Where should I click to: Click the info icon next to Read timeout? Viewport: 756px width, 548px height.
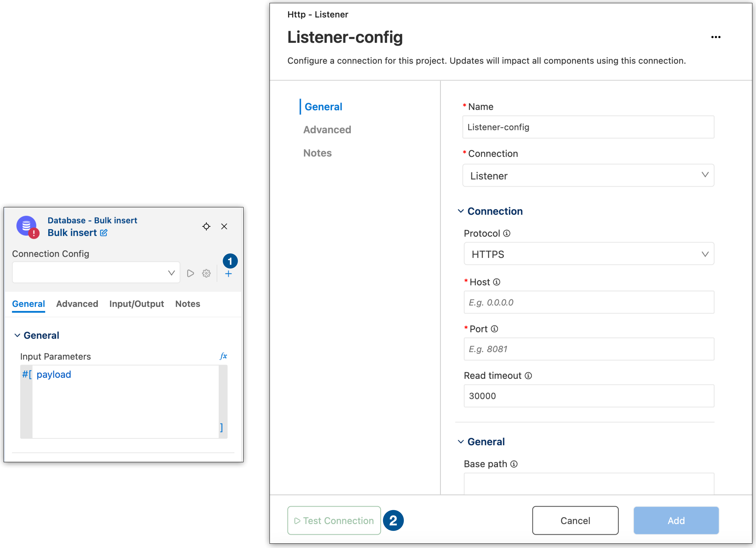(528, 376)
